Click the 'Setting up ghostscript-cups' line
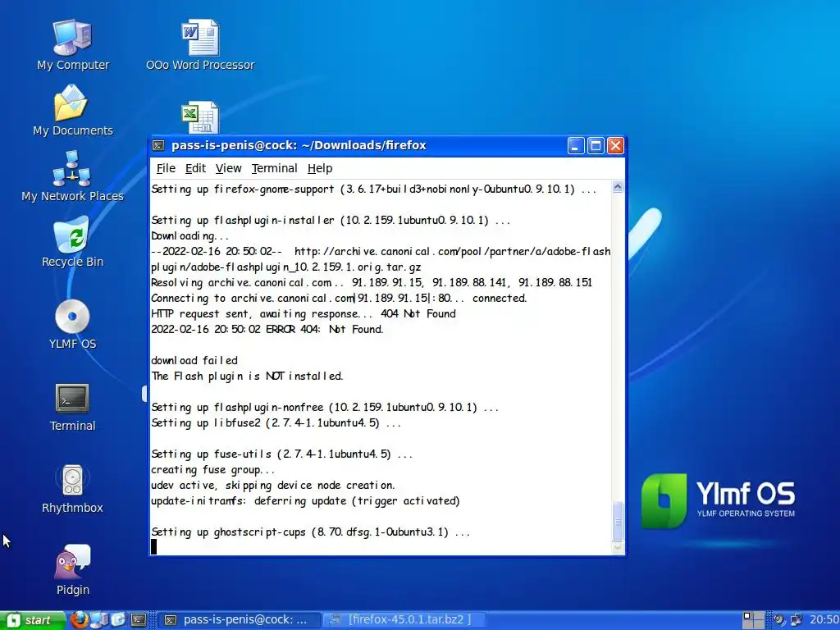Image resolution: width=840 pixels, height=630 pixels. click(311, 532)
